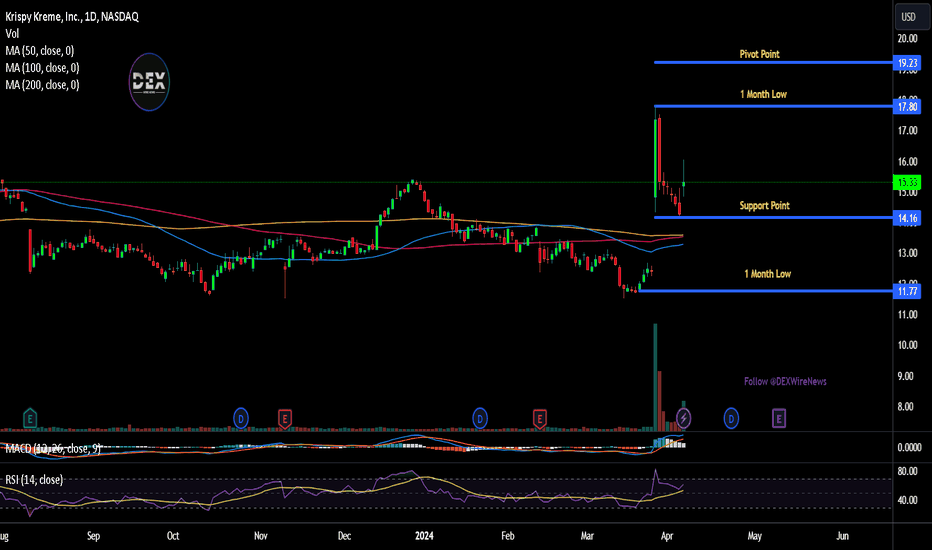Select the MA (50, close, 0) legend
The width and height of the screenshot is (932, 550).
[x=40, y=51]
